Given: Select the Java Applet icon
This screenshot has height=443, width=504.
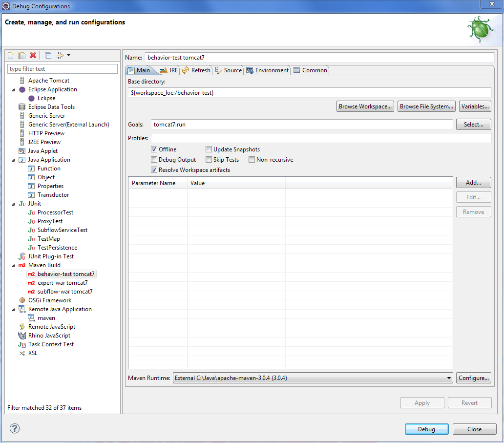Looking at the screenshot, I should point(22,151).
